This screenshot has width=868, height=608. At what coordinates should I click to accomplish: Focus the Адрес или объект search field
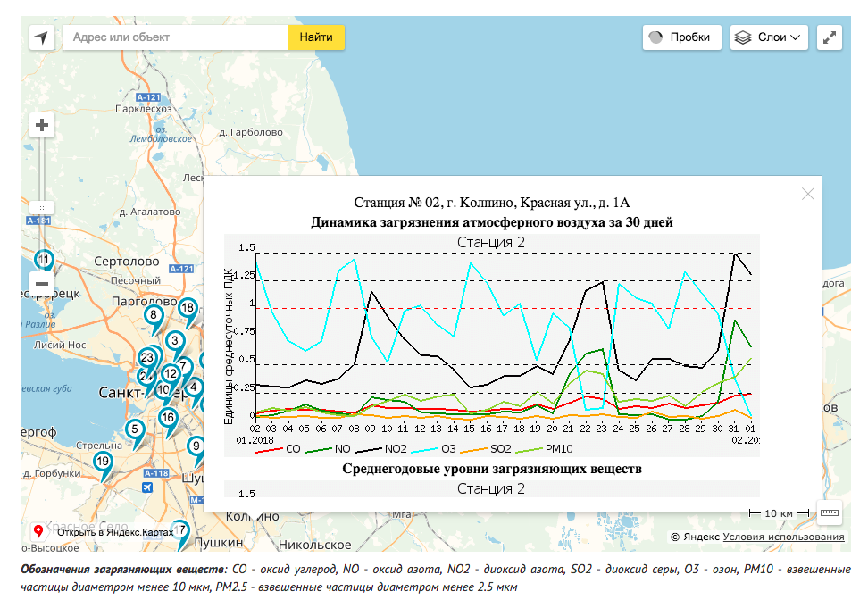coord(176,37)
